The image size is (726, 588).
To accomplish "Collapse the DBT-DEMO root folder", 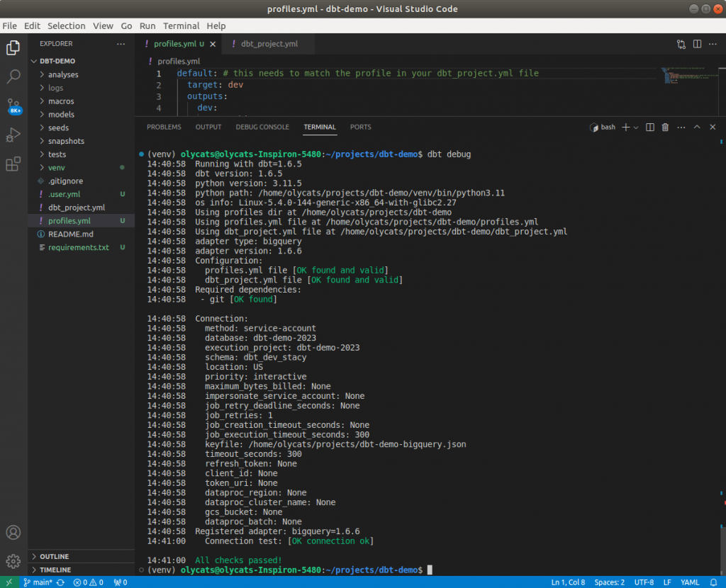I will [82, 61].
